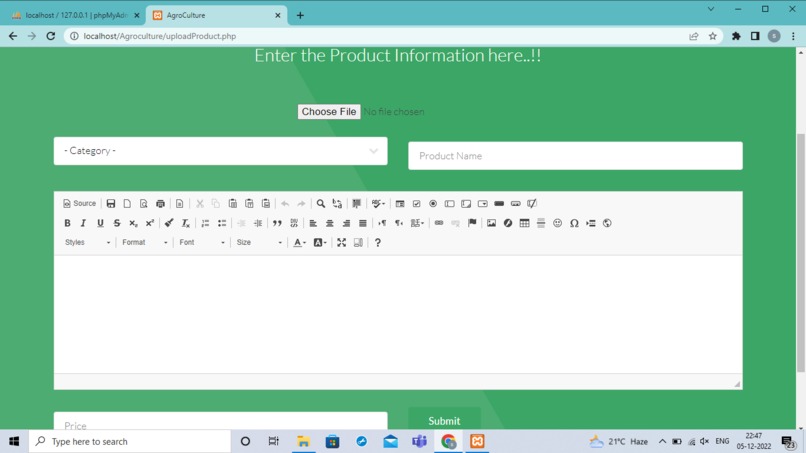
Task: Click the Product Name input field
Action: [x=575, y=155]
